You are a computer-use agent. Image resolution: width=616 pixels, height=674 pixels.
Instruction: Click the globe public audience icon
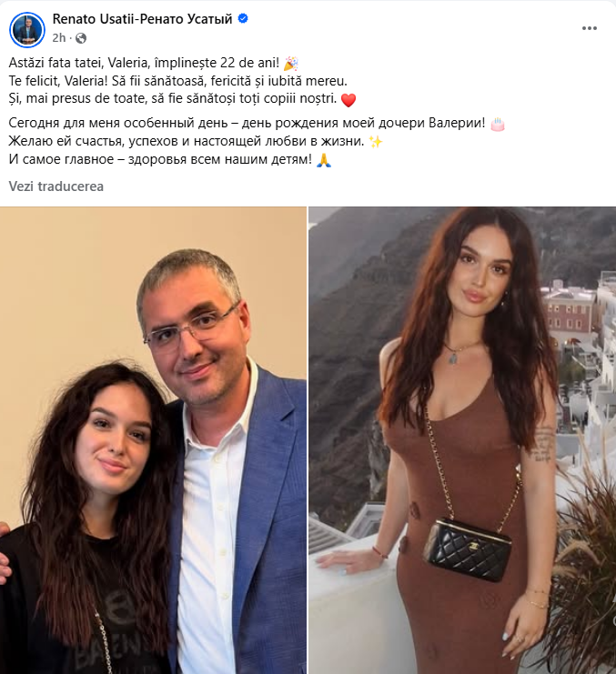(x=81, y=38)
